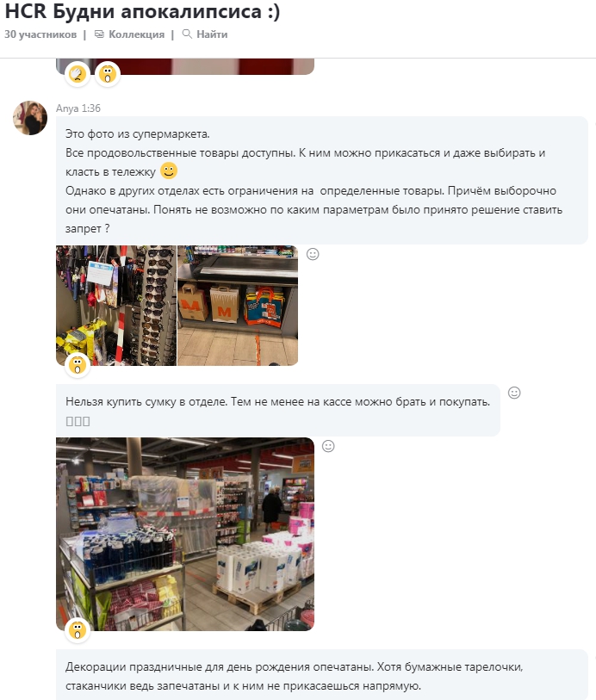The image size is (596, 700).
Task: Click surprised reaction under aisle photo
Action: pos(78,630)
